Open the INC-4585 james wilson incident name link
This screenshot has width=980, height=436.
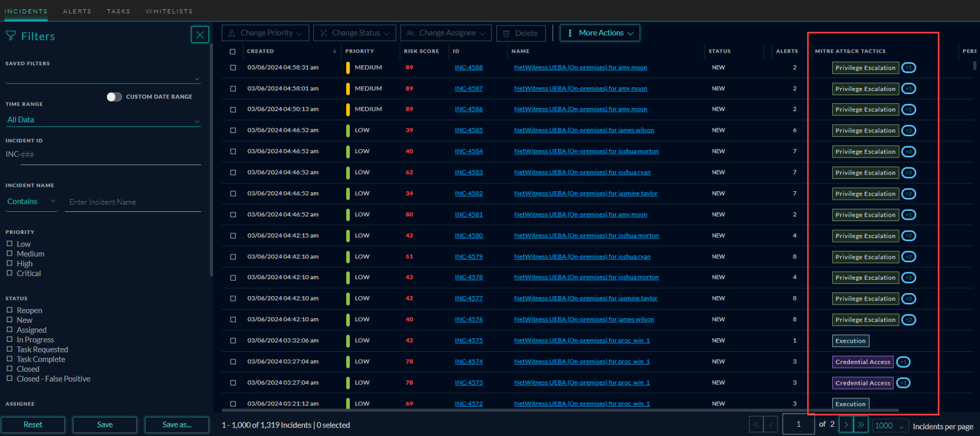pyautogui.click(x=584, y=130)
